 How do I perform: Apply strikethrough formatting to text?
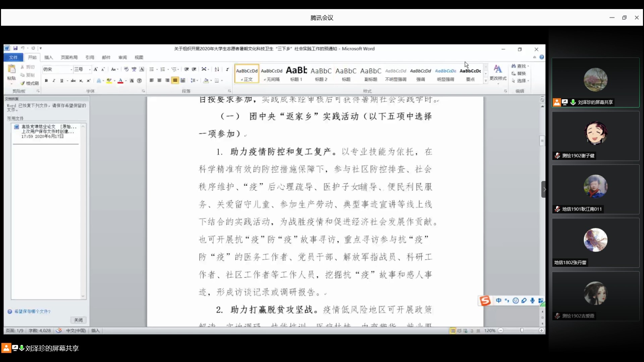(x=73, y=81)
